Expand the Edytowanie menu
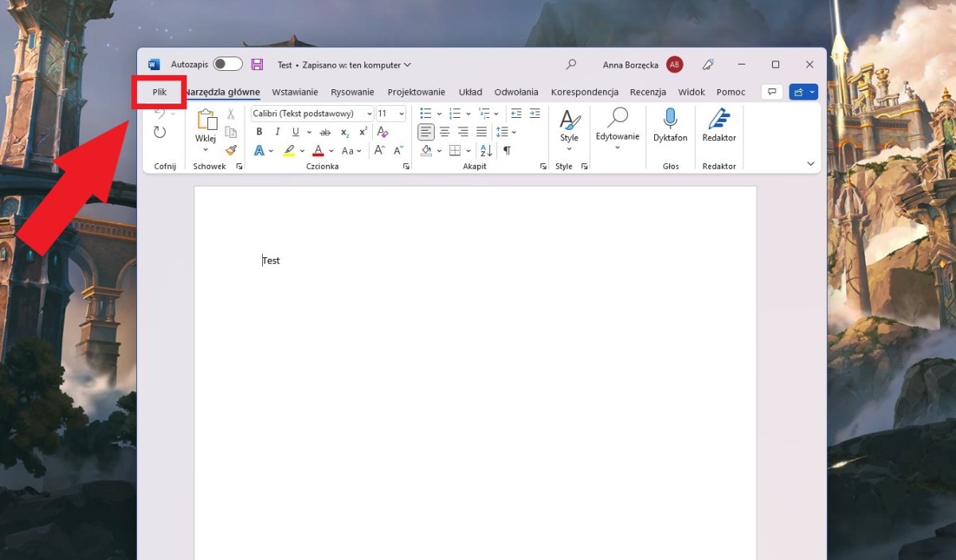Viewport: 956px width, 560px height. [617, 127]
